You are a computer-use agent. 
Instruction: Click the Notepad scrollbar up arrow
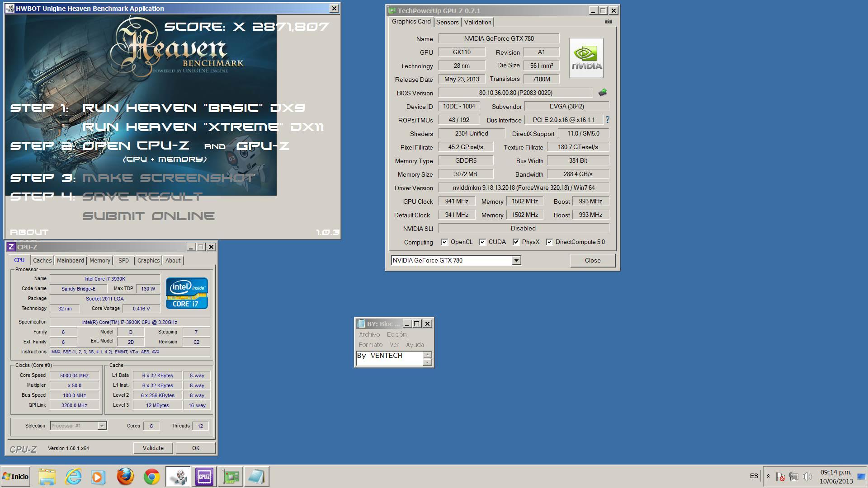(428, 355)
